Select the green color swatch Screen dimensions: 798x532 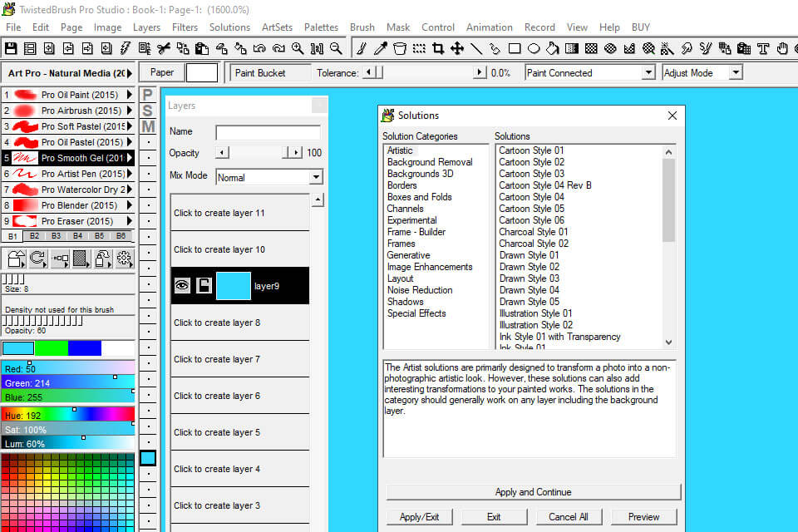52,348
